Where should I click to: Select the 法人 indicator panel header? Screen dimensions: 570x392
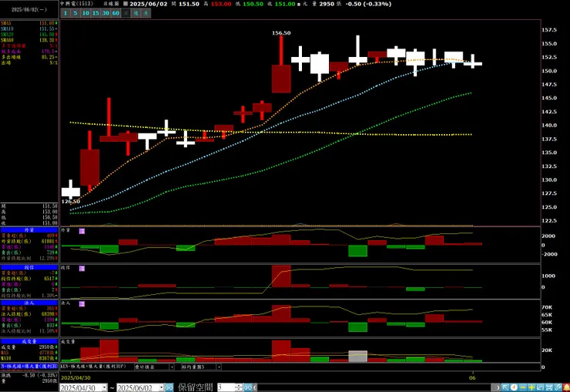coord(29,303)
